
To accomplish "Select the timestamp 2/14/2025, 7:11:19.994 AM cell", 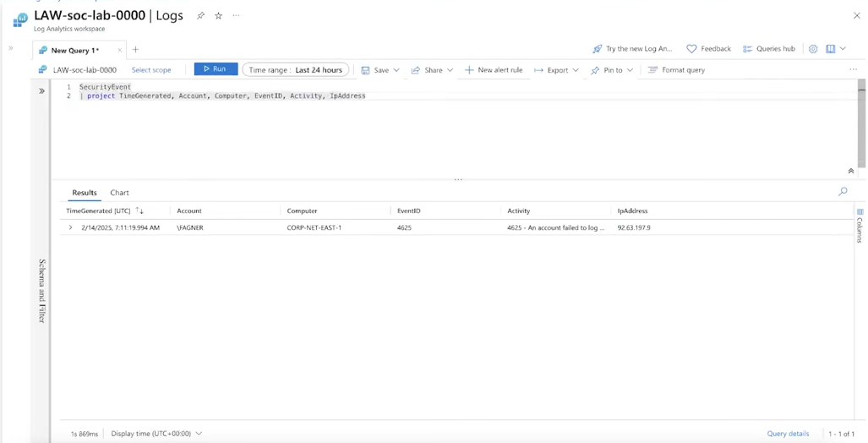I will [120, 227].
